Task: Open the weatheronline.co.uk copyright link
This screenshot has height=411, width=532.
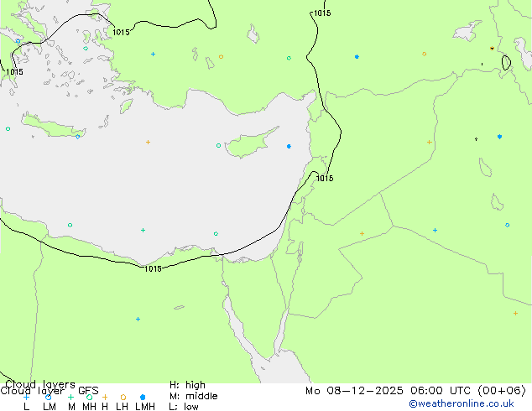Action: coord(461,403)
